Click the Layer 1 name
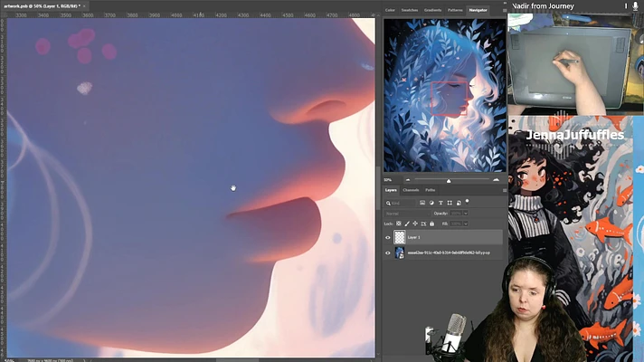Image resolution: width=644 pixels, height=362 pixels. [413, 237]
